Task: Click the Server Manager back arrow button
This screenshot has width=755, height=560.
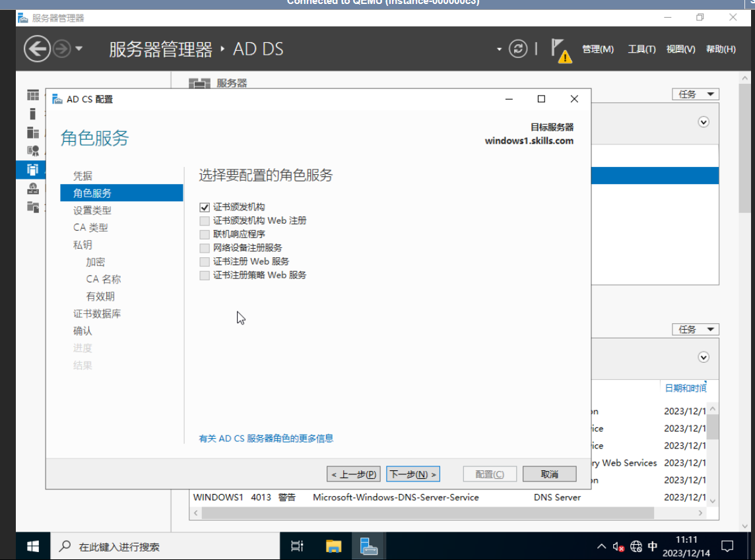Action: [x=37, y=49]
